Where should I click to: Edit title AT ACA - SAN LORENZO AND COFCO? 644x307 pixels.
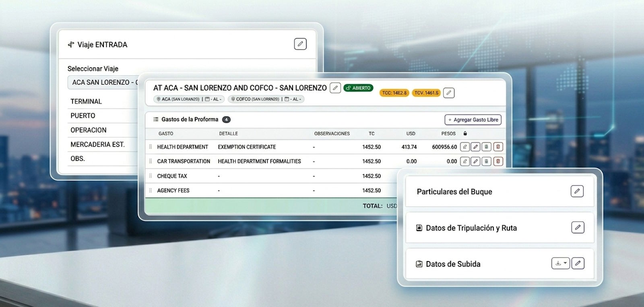(335, 88)
